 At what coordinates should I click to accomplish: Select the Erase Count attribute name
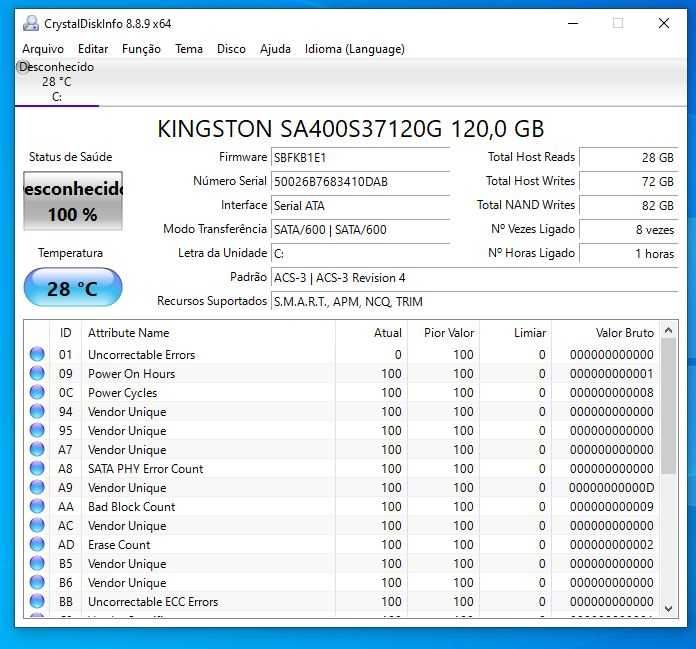tap(119, 545)
